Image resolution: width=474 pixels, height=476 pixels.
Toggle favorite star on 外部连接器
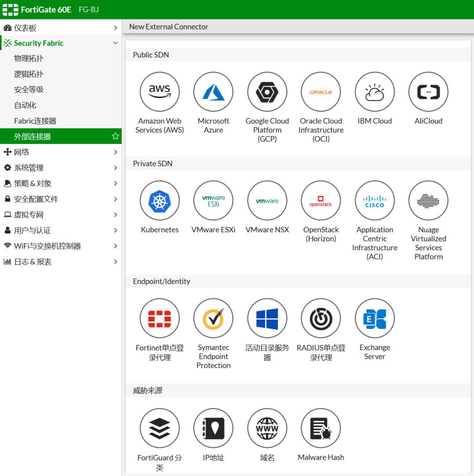(115, 136)
